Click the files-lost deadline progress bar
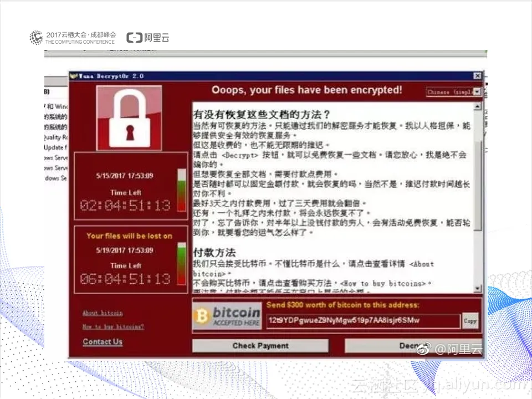 point(182,264)
